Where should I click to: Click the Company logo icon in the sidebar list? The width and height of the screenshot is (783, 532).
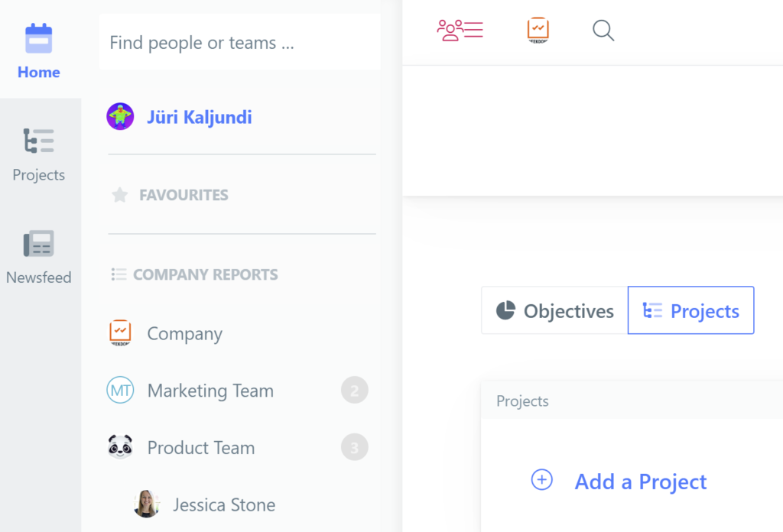(x=120, y=332)
